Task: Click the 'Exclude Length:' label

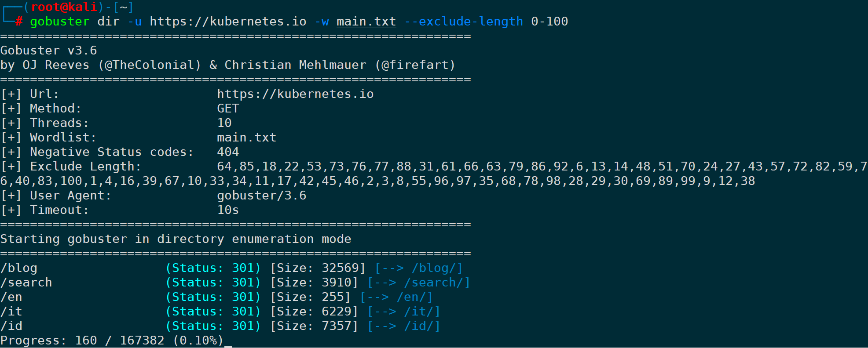Action: point(85,167)
